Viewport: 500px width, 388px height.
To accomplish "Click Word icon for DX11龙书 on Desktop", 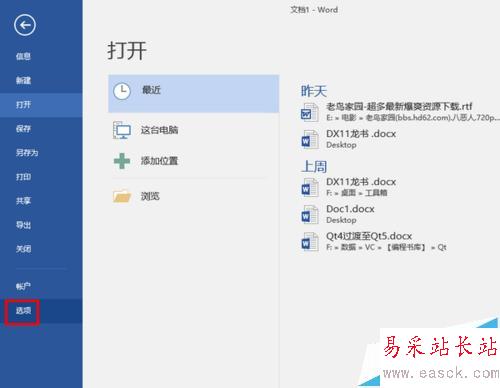I will coord(310,139).
